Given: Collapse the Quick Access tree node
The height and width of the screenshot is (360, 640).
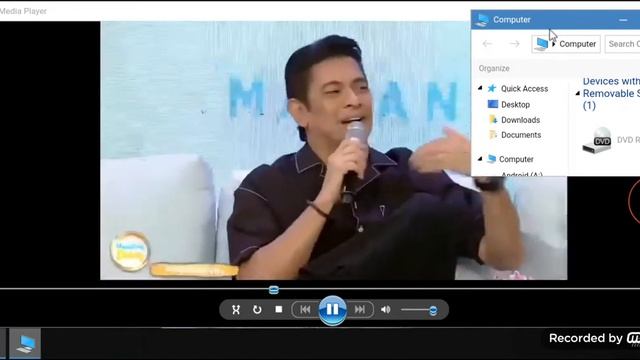Looking at the screenshot, I should click(480, 88).
